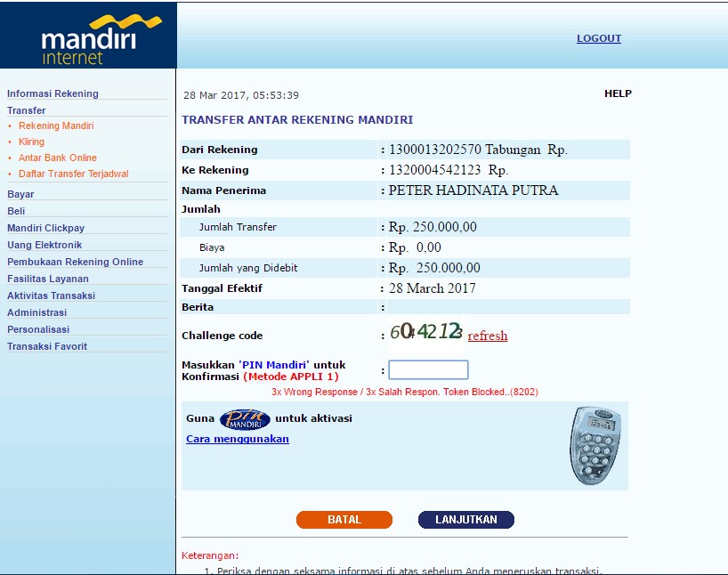Open Fasilitas Layanan menu
This screenshot has height=575, width=728.
tap(48, 279)
